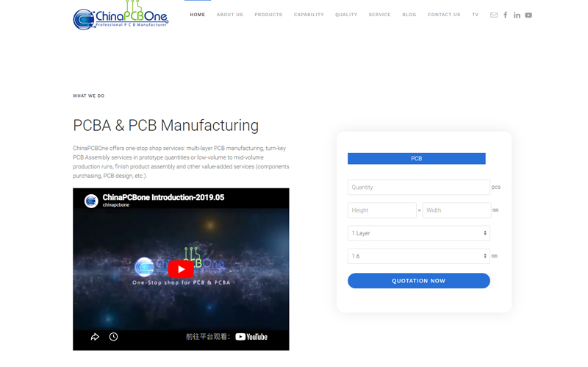
Task: Open PRODUCTS menu item
Action: (x=268, y=15)
